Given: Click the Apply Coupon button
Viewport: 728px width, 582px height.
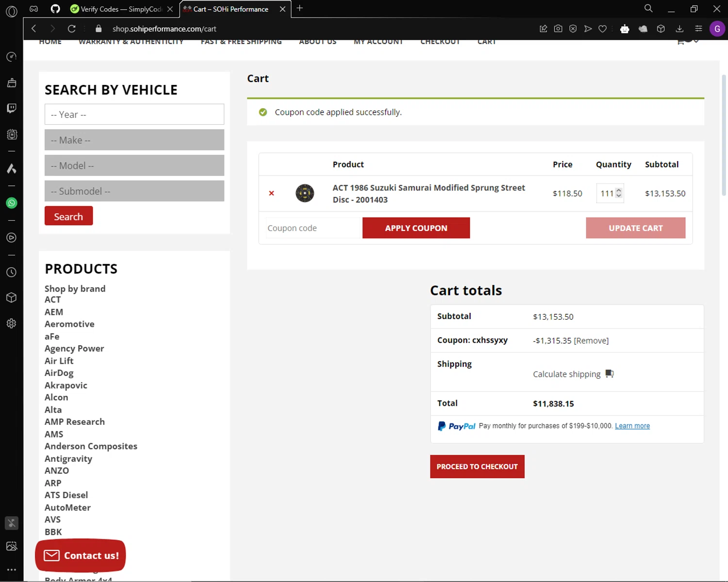Looking at the screenshot, I should 416,228.
